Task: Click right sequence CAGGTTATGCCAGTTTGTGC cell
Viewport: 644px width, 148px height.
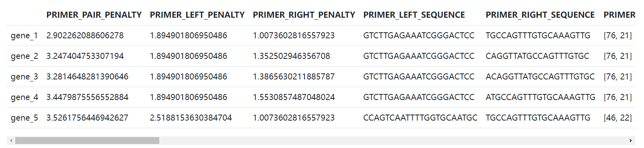Action: (537, 56)
